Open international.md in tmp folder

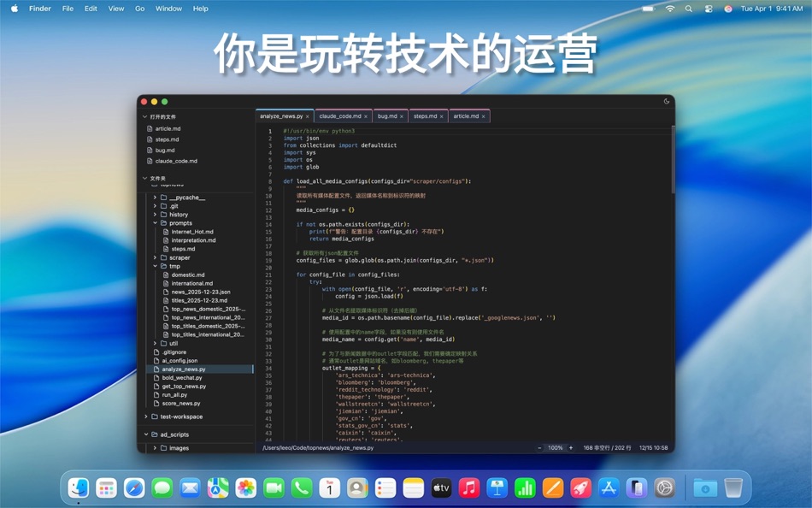tap(191, 283)
